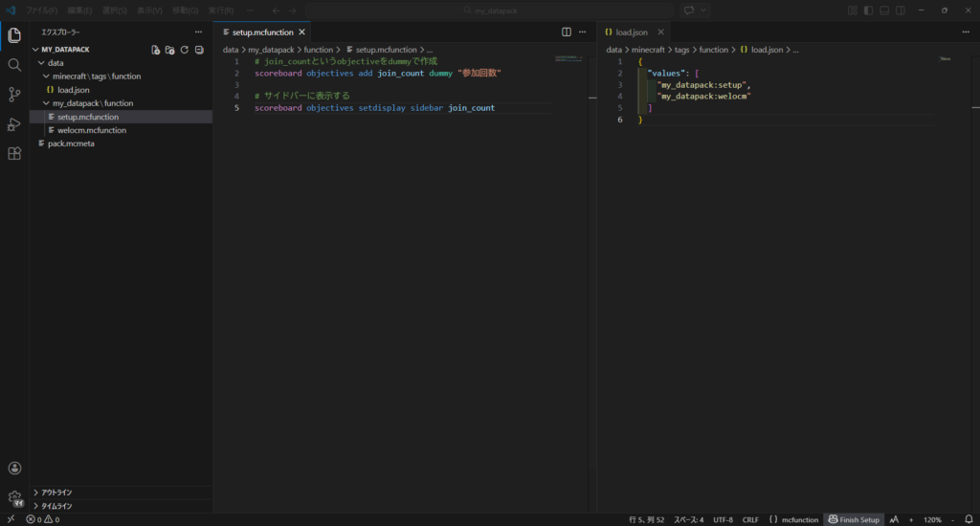Refresh the explorer file tree
980x526 pixels.
(x=185, y=49)
